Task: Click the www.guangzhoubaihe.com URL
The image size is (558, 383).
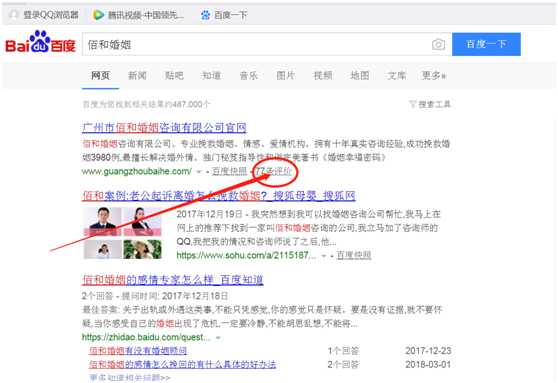Action: tap(137, 171)
